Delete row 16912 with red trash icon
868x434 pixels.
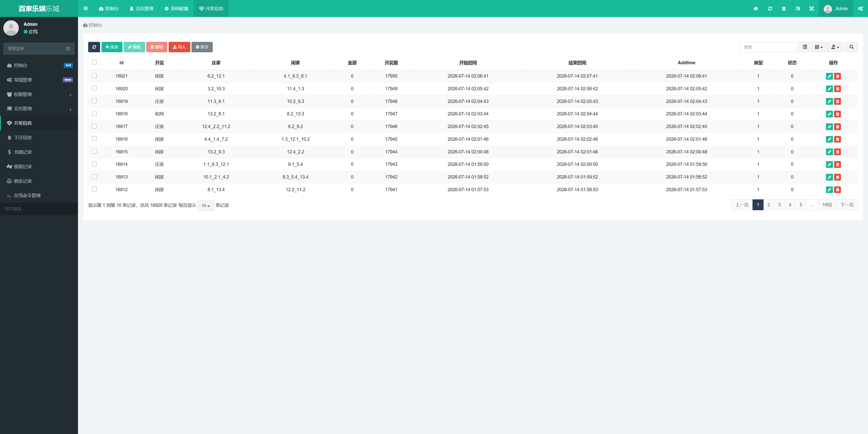click(837, 190)
